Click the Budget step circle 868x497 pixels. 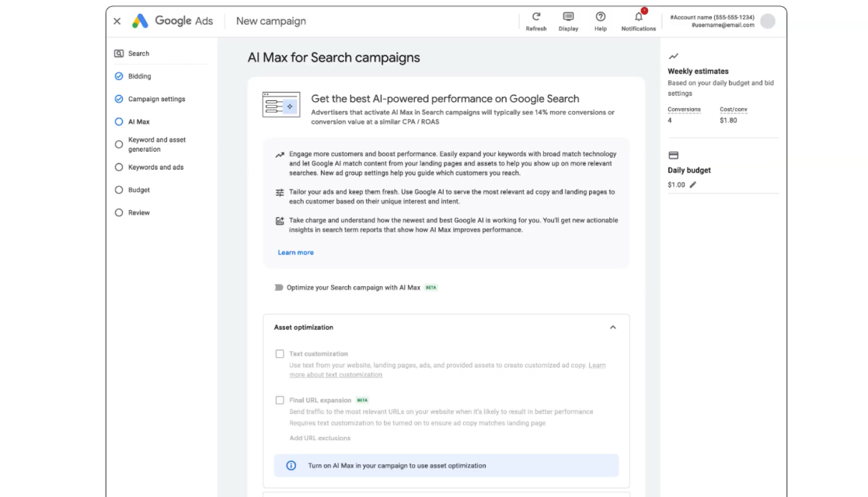pos(118,190)
